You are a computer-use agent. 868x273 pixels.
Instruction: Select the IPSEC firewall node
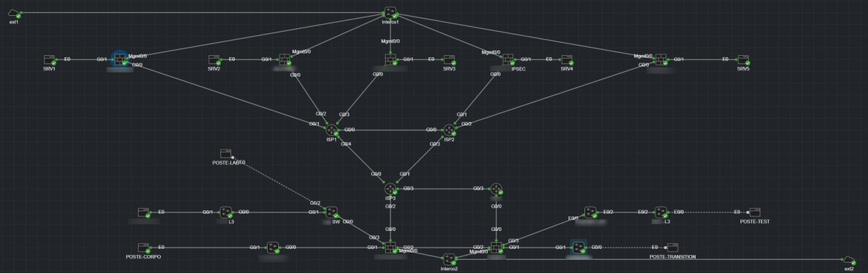click(x=508, y=59)
